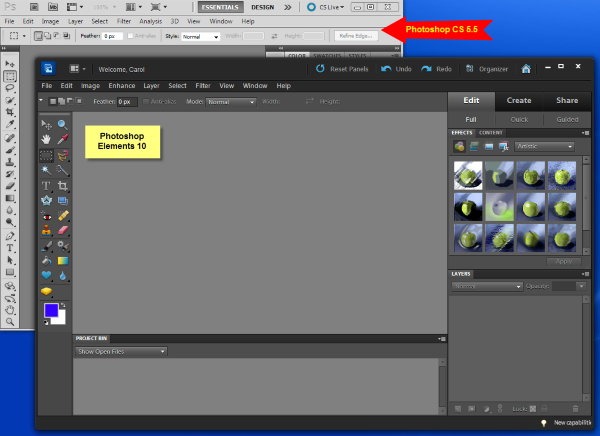Switch to the Content panel tab
Screen dimensions: 600x436
491,133
